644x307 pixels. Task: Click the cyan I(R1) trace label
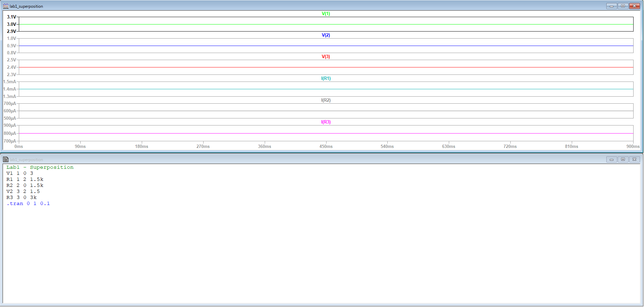coord(326,79)
